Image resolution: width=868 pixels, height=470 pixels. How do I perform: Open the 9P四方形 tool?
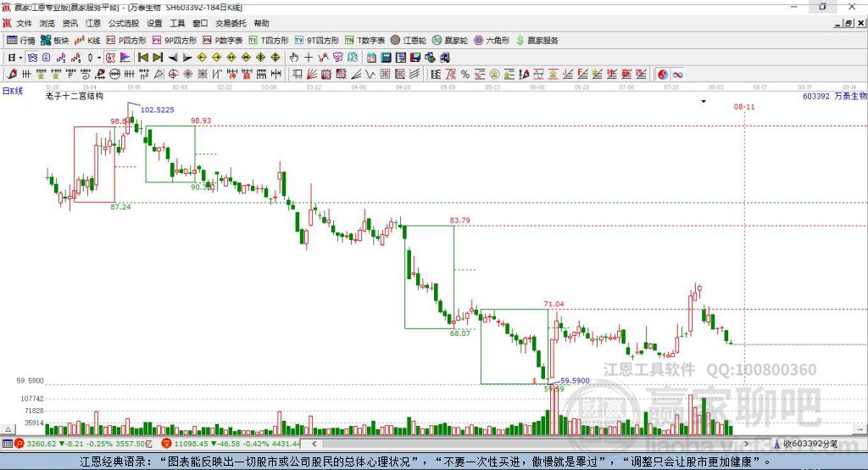pyautogui.click(x=175, y=41)
